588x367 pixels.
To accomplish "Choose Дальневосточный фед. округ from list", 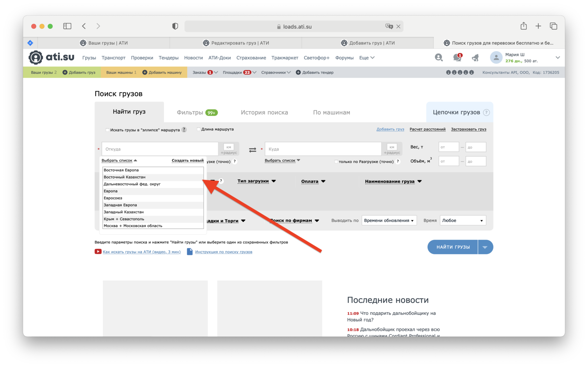I will point(153,184).
